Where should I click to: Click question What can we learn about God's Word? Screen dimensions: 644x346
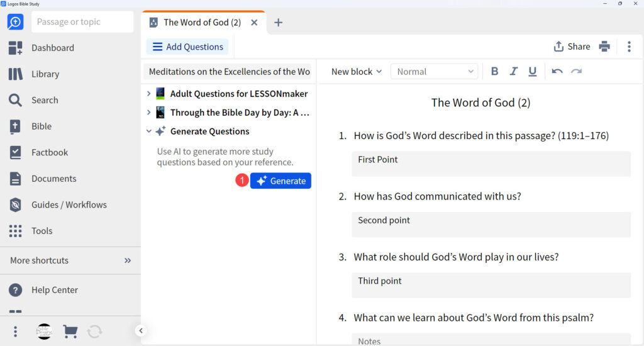coord(474,318)
